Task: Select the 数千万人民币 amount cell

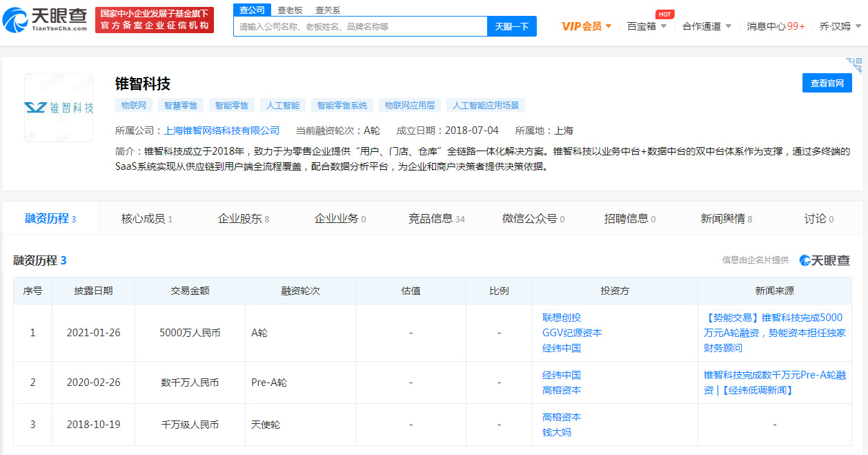Action: [190, 383]
